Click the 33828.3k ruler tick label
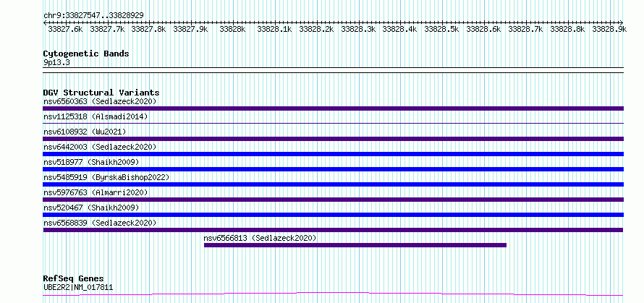This screenshot has height=303, width=644. coord(359,29)
